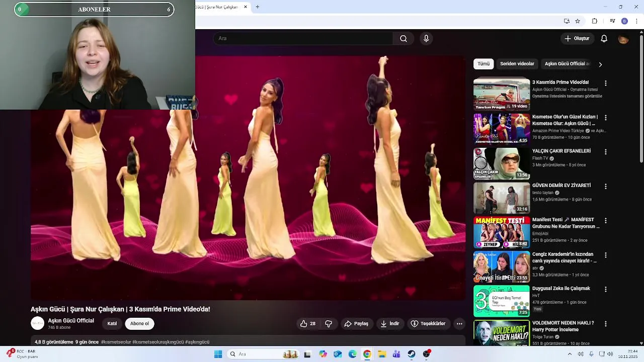Open Chrome profile avatar B

(x=624, y=21)
